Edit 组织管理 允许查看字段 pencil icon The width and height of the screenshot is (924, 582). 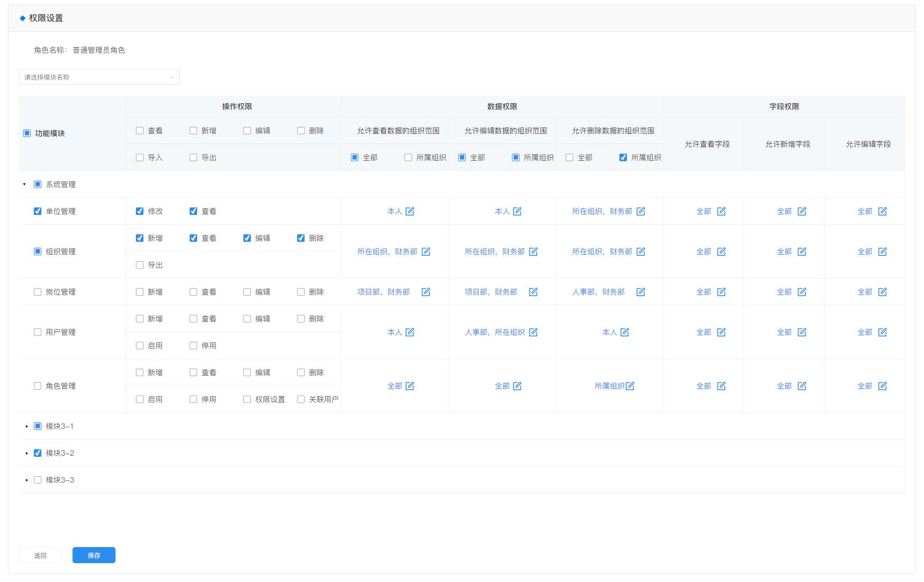coord(721,252)
